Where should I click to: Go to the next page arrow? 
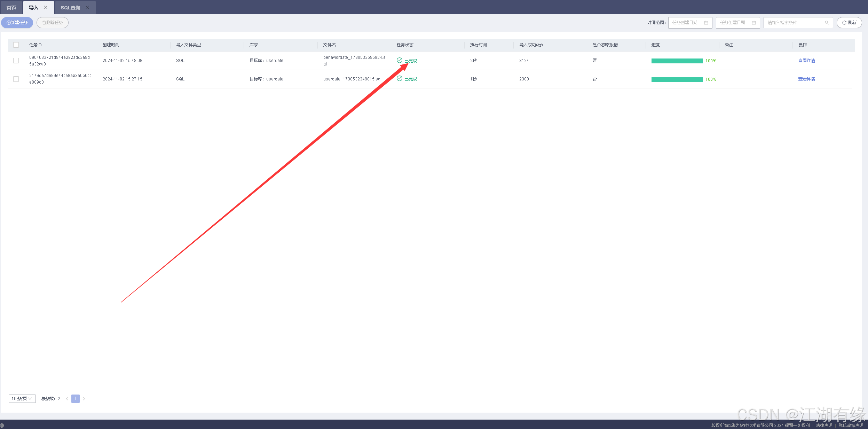pos(84,399)
